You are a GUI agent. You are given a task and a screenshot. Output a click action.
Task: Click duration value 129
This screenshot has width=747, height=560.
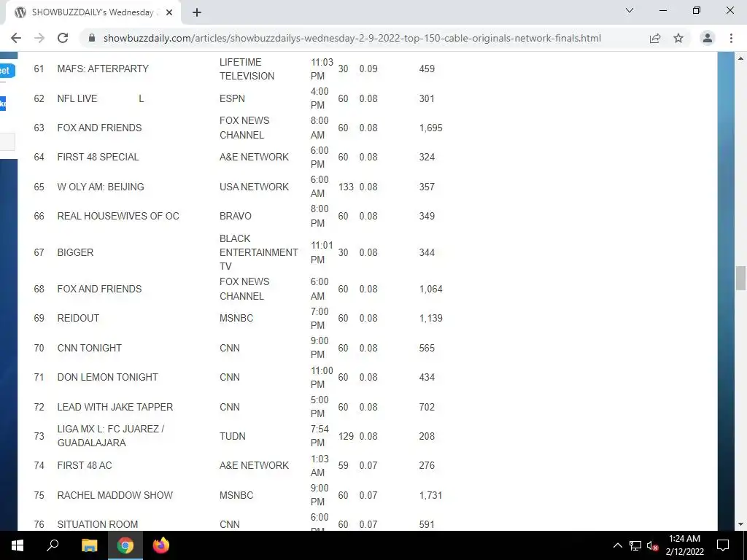tap(346, 436)
